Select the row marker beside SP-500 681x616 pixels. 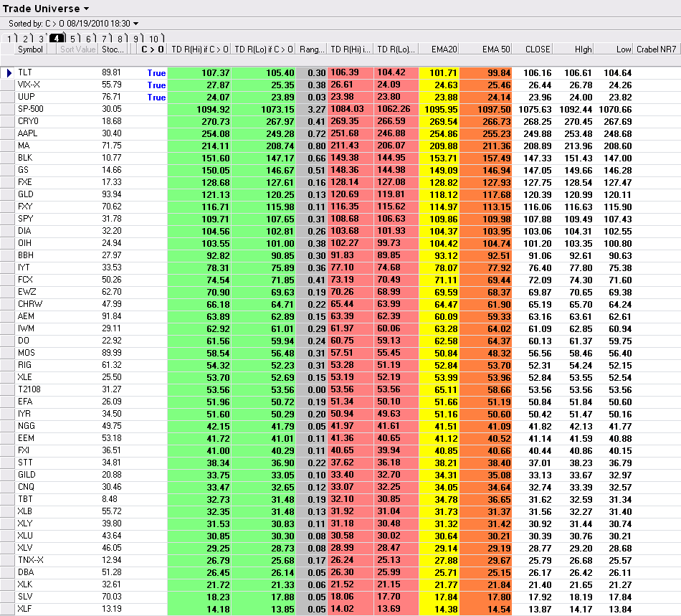(7, 110)
